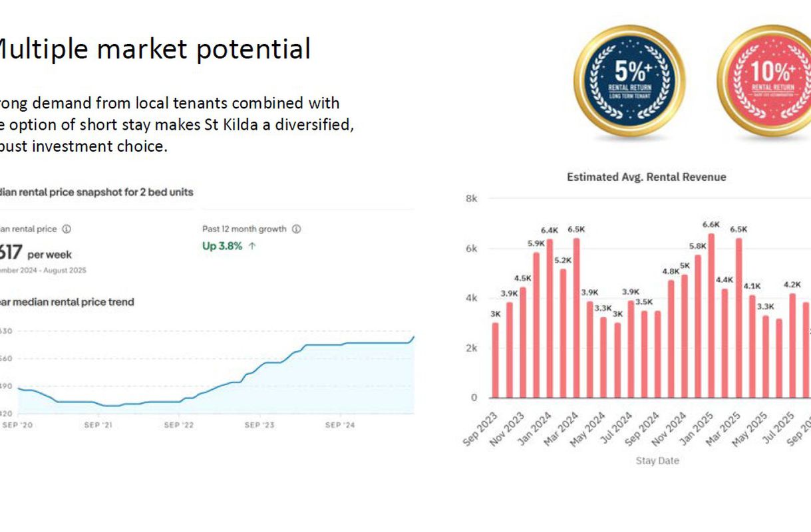Select the navy 5%+ rental return badge

pos(629,80)
